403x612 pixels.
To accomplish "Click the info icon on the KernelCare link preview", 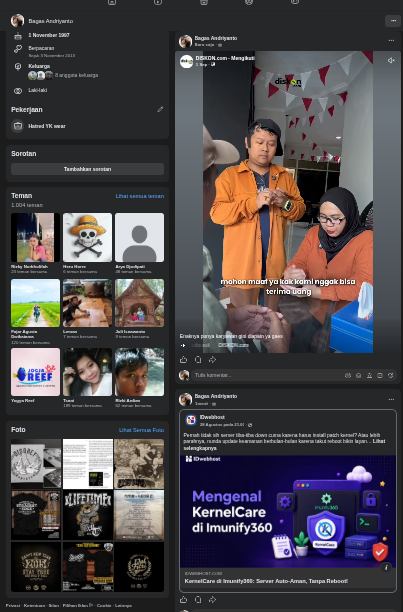I will (x=386, y=568).
